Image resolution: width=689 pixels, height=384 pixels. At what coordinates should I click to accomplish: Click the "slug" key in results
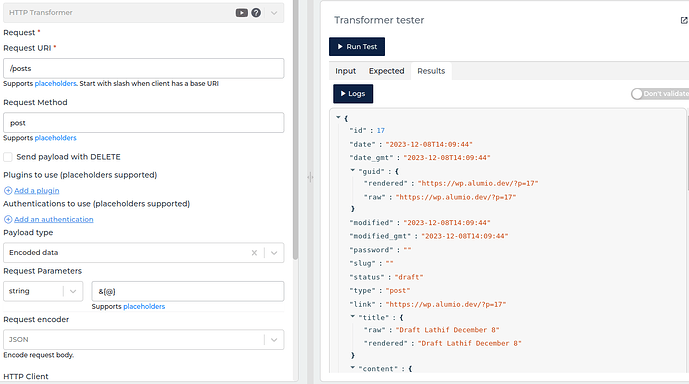point(362,263)
